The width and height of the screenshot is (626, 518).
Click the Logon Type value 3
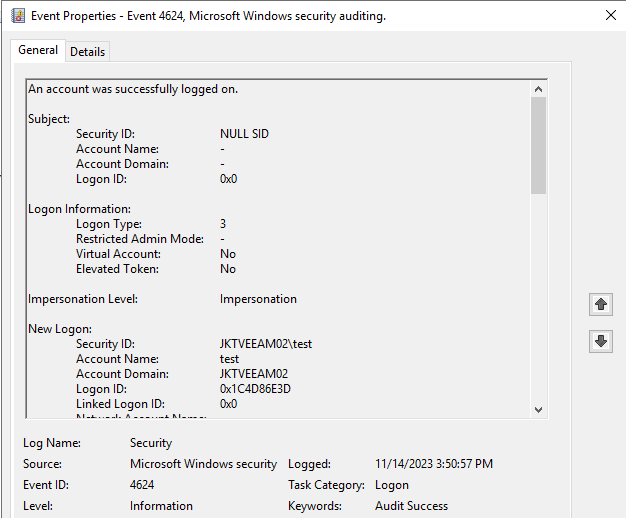click(223, 224)
